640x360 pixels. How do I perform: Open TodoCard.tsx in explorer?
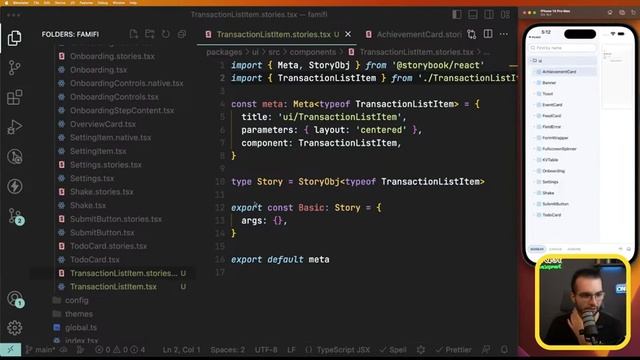95,260
